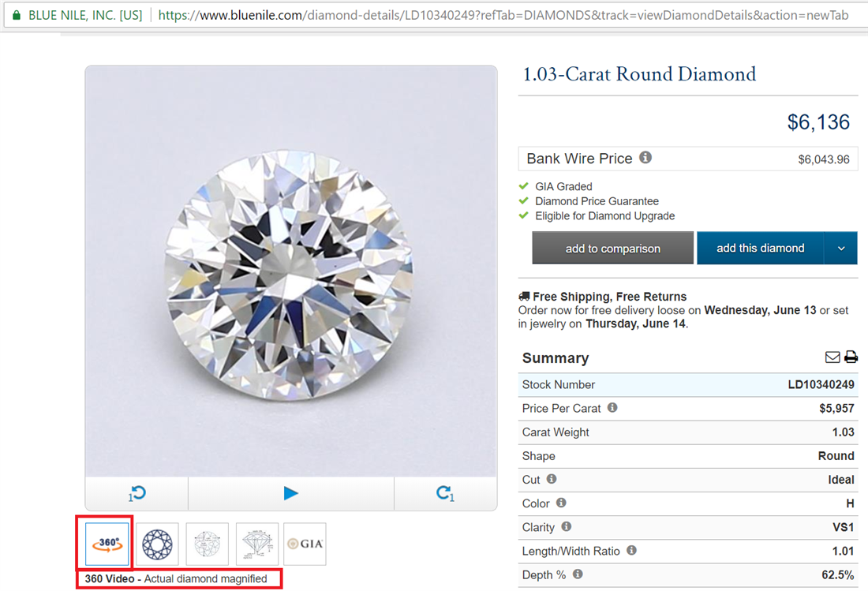Viewport: 868px width, 591px height.
Task: View the Cut grade info tooltip
Action: pos(552,479)
